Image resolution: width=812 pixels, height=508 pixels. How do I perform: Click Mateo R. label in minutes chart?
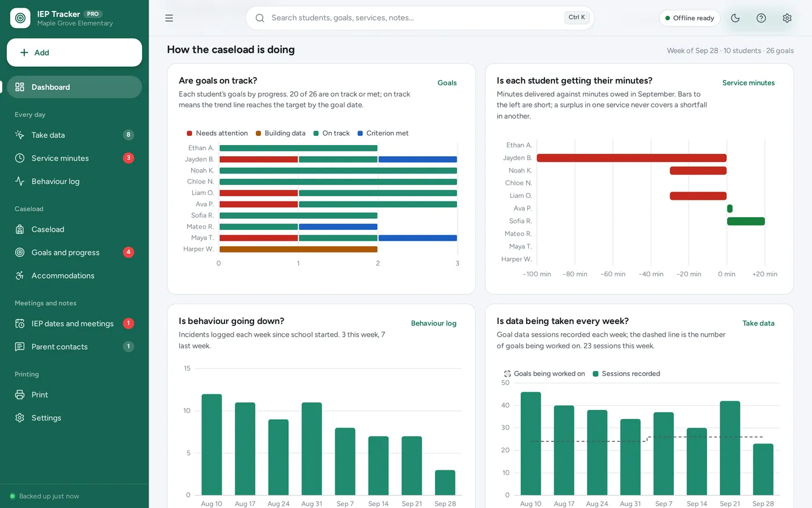[x=518, y=234]
